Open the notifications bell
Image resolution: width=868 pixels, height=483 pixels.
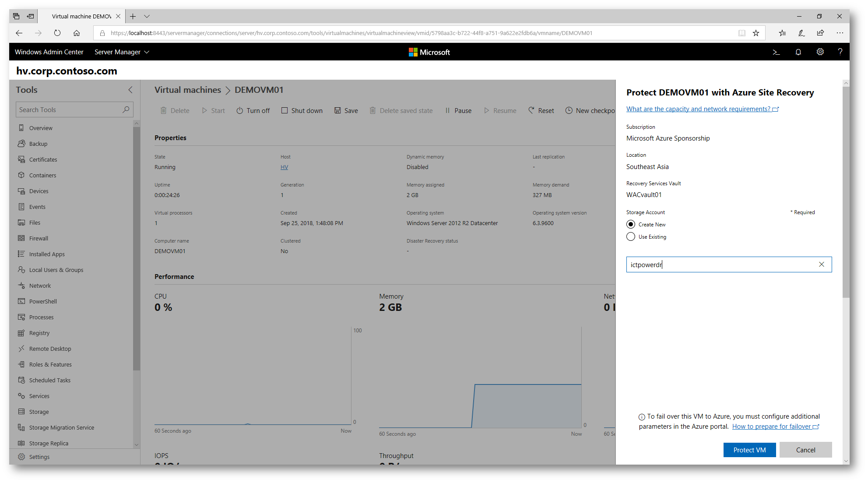click(x=798, y=52)
